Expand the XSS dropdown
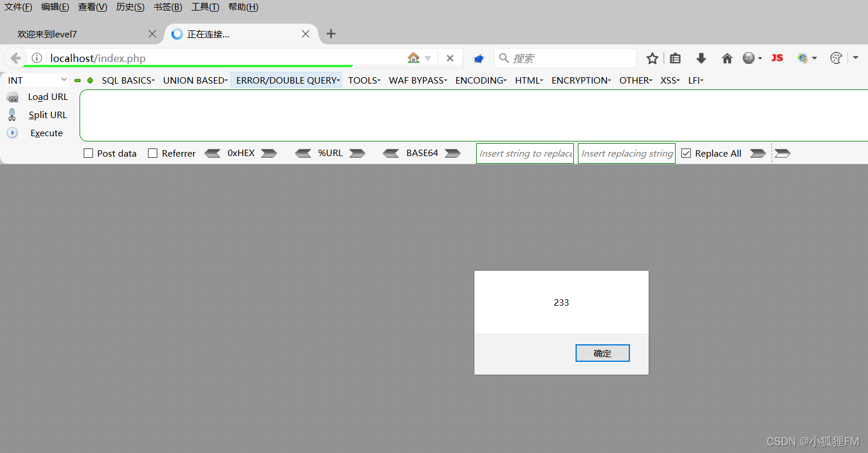The image size is (868, 453). (x=670, y=81)
